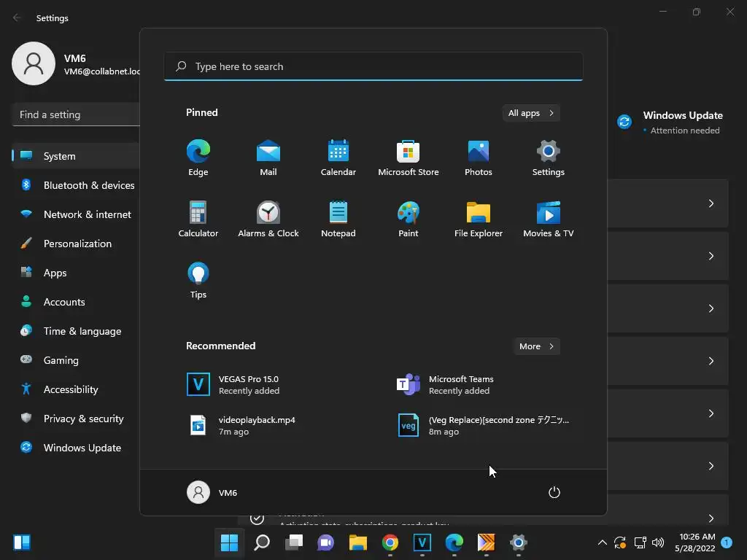Click Find a setting search field
Screen dimensions: 747x560
coord(76,114)
